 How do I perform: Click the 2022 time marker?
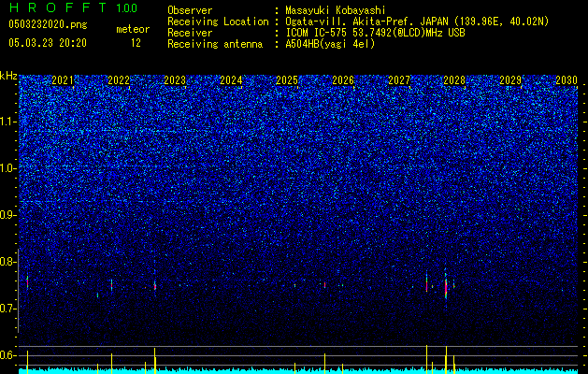119,80
